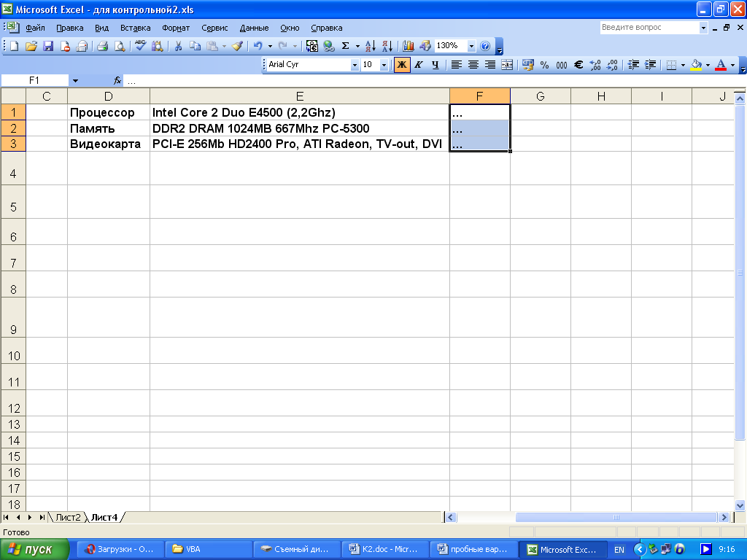The width and height of the screenshot is (747, 560).
Task: Expand AutoSum functions dropdown arrow
Action: [x=357, y=46]
